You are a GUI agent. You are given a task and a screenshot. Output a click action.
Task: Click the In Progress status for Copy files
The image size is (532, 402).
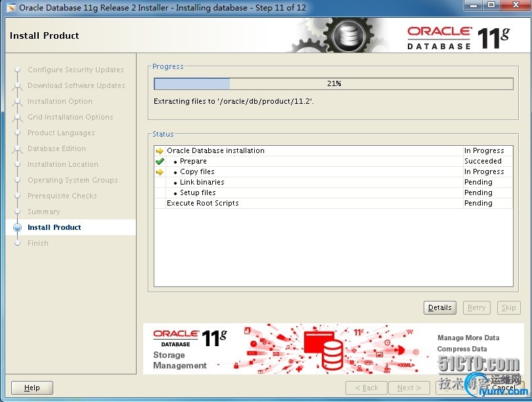tap(484, 171)
